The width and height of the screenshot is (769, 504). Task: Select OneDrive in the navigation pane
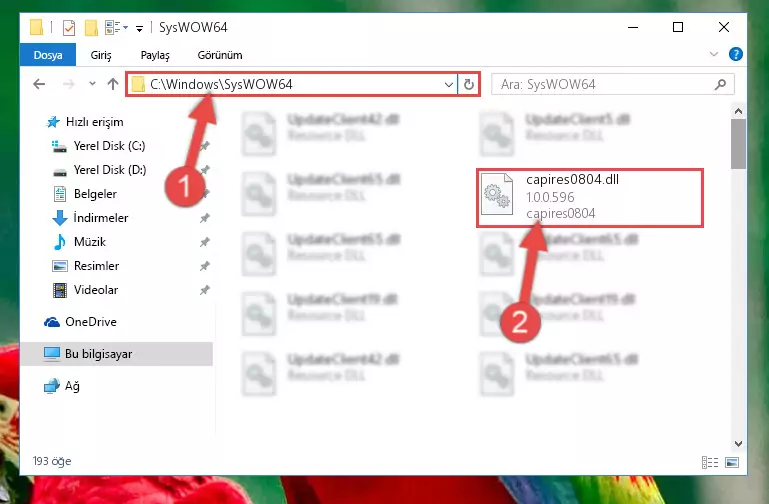(91, 322)
